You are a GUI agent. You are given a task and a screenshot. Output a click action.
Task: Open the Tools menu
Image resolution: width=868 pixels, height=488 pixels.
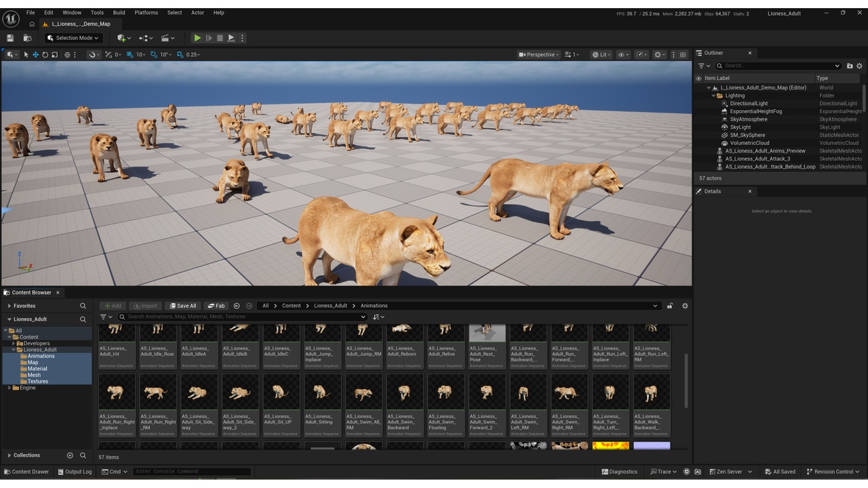coord(97,12)
